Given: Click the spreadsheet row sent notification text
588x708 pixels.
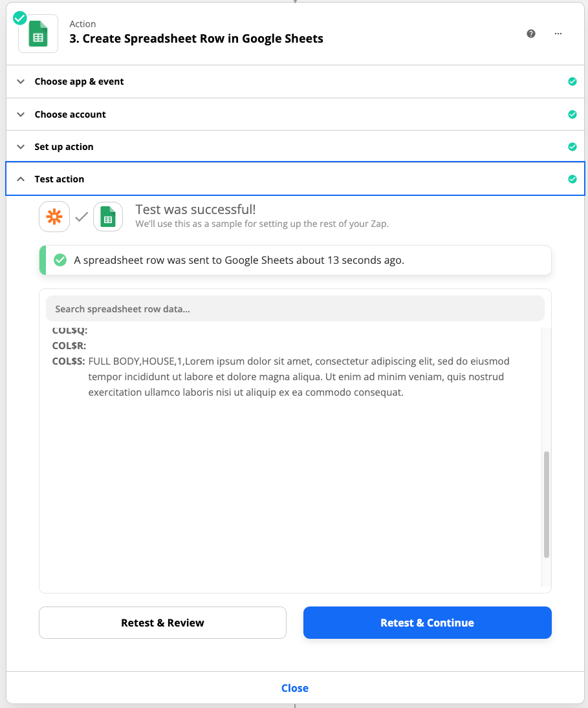Looking at the screenshot, I should [239, 261].
